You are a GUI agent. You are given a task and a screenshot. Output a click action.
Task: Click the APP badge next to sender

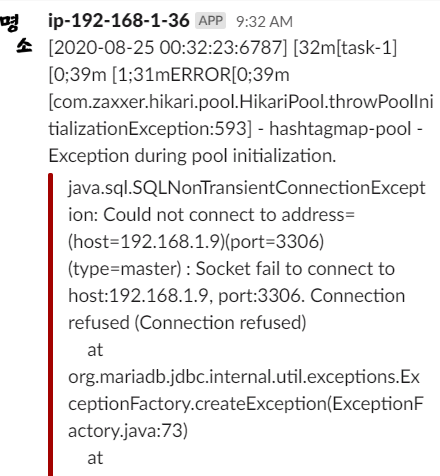[x=211, y=21]
